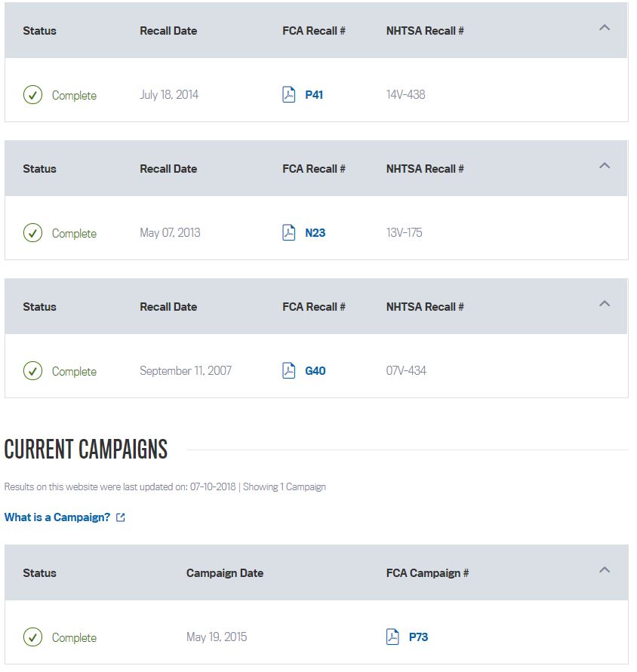Open the P41 recall document link

pos(314,95)
